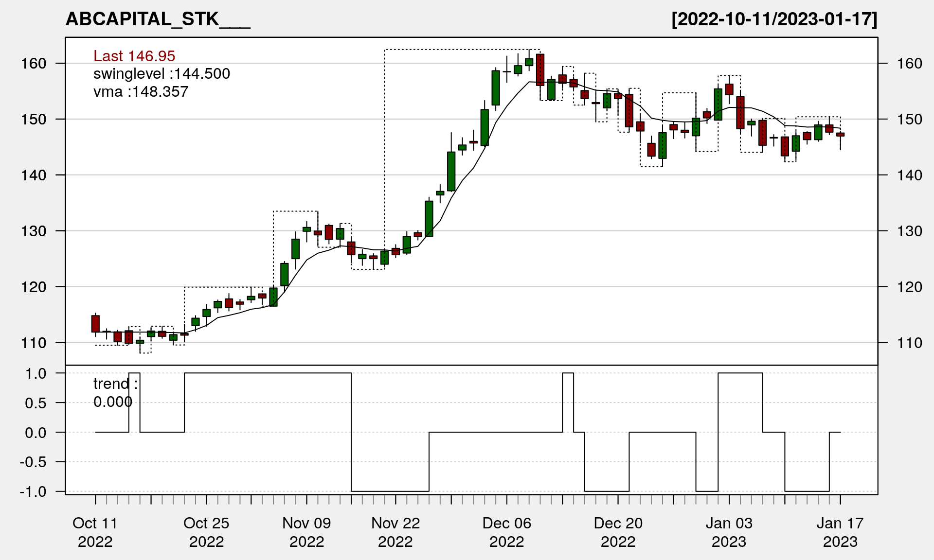
Task: Click the swinglevel 144.500 text
Action: click(x=162, y=74)
